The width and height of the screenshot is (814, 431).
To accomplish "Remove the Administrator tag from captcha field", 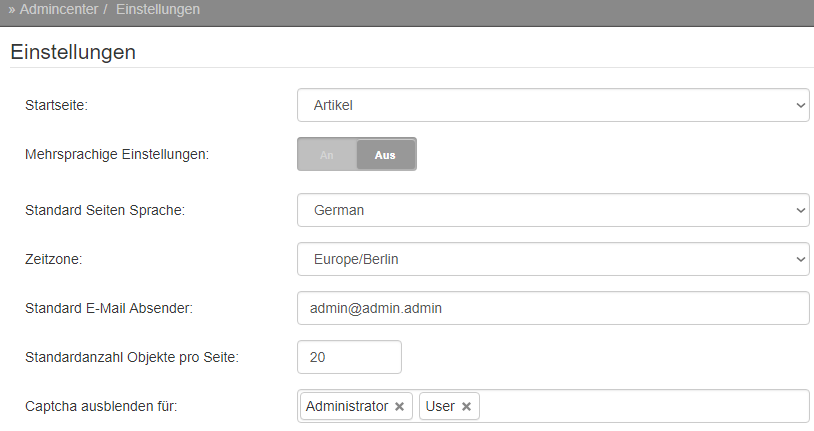I will tap(399, 407).
